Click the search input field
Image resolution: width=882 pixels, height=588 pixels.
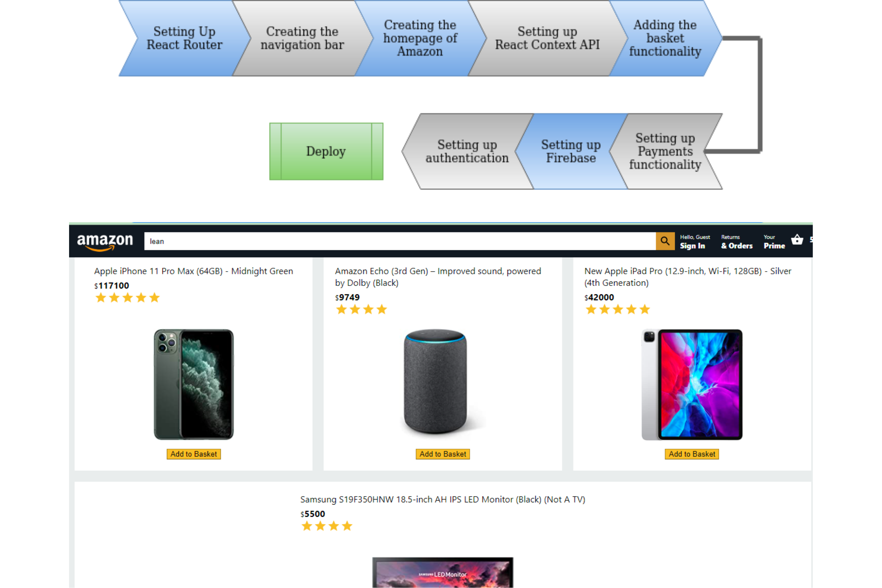point(400,241)
